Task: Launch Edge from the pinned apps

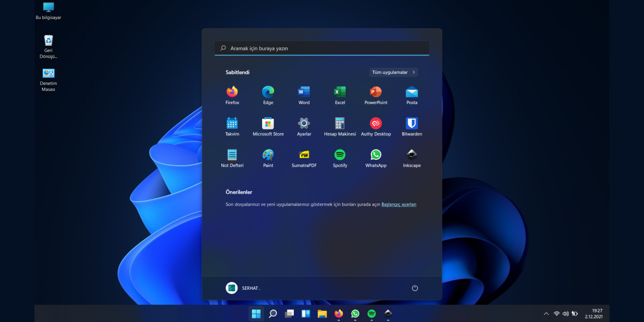Action: pyautogui.click(x=268, y=95)
